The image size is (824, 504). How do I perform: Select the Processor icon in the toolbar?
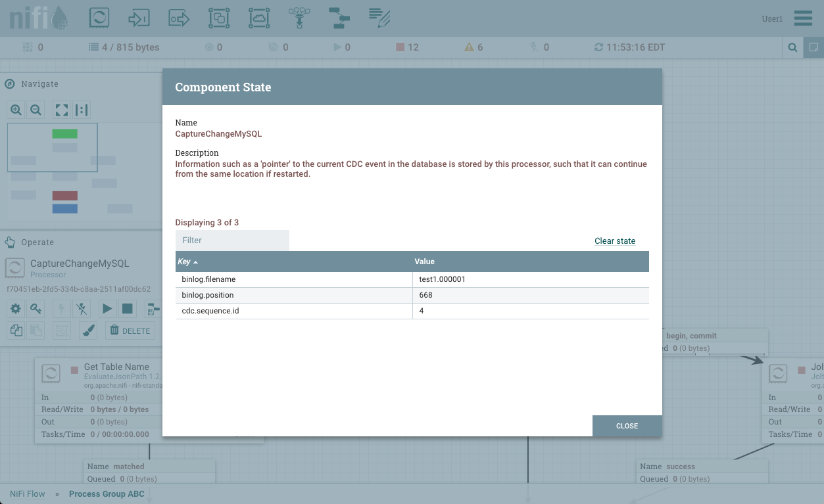click(99, 18)
